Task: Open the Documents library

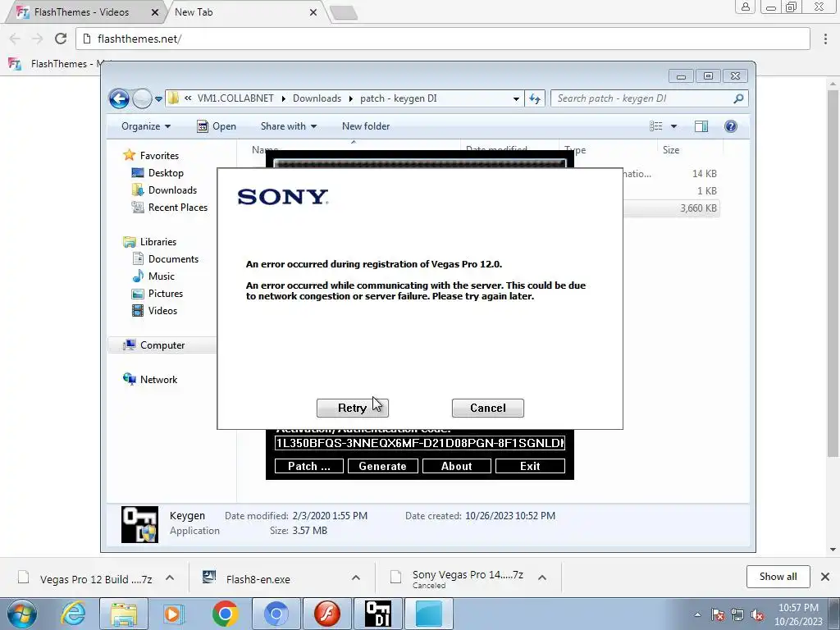Action: point(173,258)
